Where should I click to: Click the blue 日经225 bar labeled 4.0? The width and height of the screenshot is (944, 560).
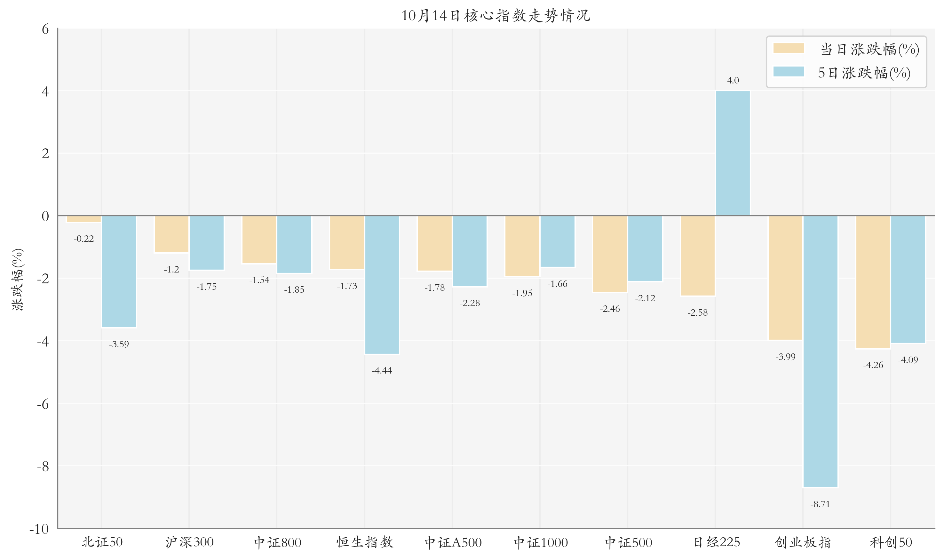pyautogui.click(x=732, y=153)
